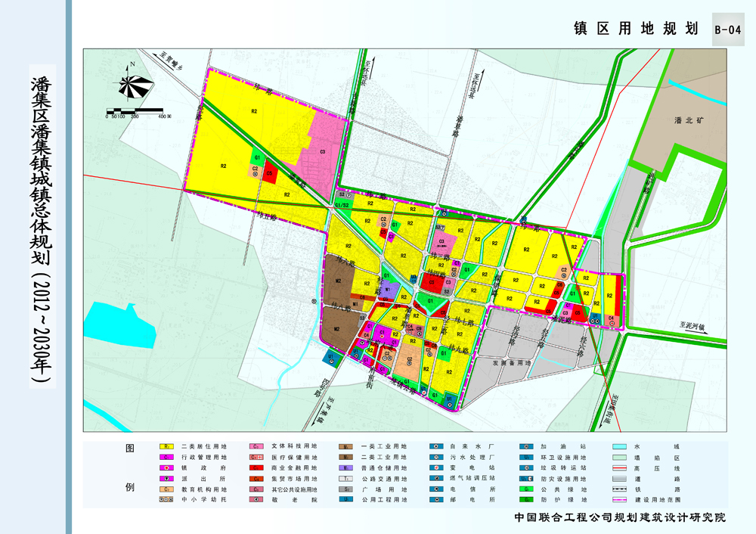Click the 敬老院 legend icon
The image size is (756, 534).
(x=256, y=500)
